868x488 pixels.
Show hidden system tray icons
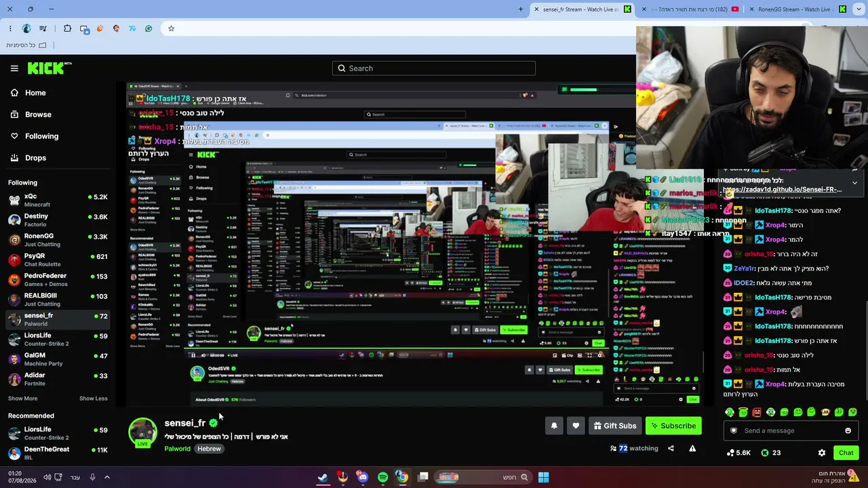coord(106,477)
